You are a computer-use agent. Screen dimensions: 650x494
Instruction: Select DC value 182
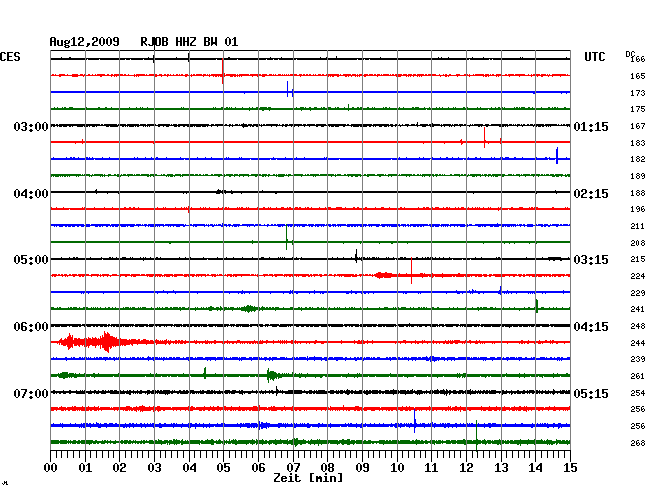(638, 159)
